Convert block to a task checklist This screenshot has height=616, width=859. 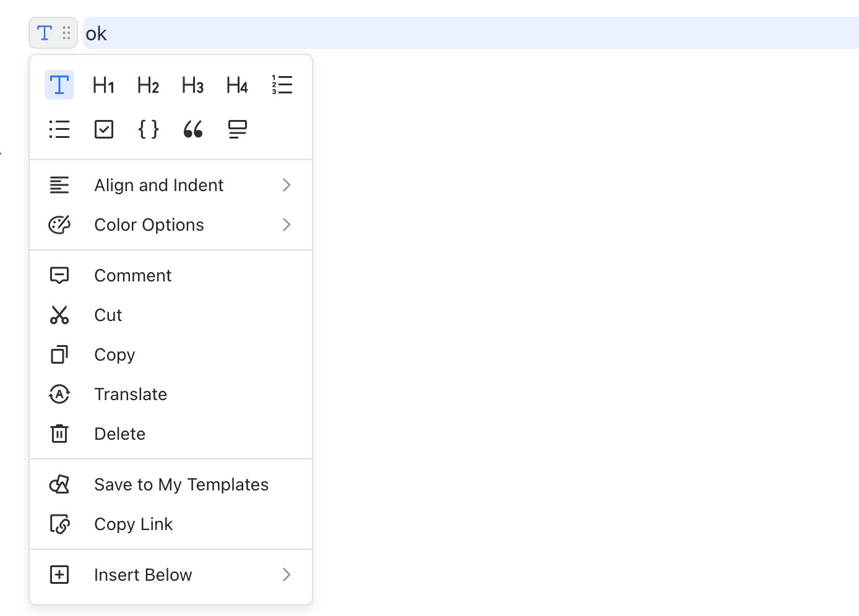[103, 129]
